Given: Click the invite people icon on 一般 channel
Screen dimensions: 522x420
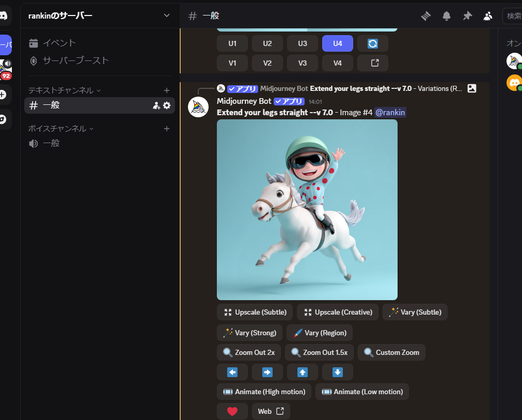Looking at the screenshot, I should pyautogui.click(x=156, y=105).
